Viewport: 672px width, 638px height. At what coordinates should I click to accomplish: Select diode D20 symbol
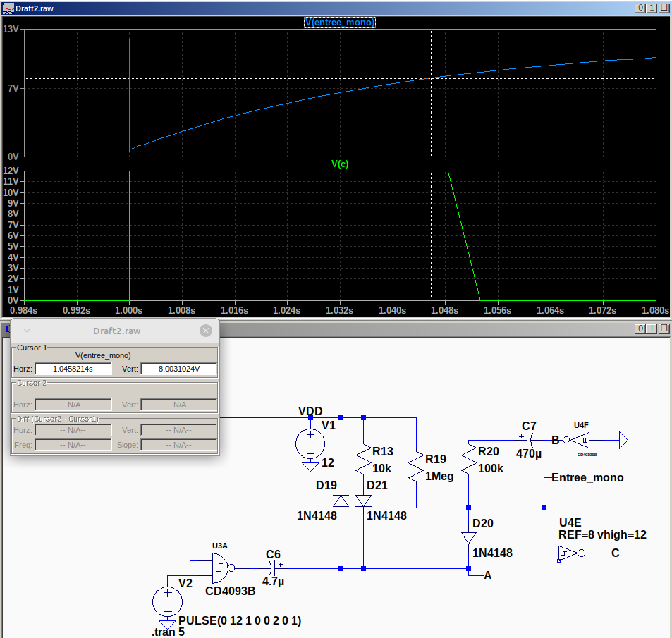[x=468, y=538]
